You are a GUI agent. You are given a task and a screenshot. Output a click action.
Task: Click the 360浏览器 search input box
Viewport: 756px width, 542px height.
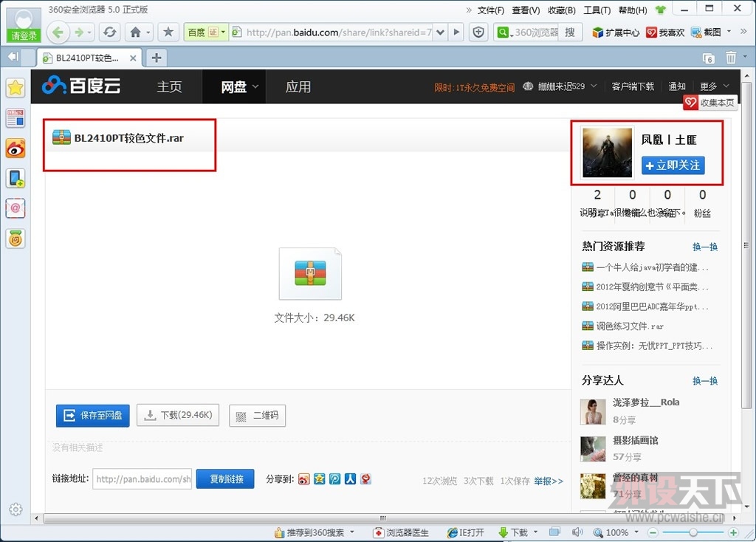535,32
